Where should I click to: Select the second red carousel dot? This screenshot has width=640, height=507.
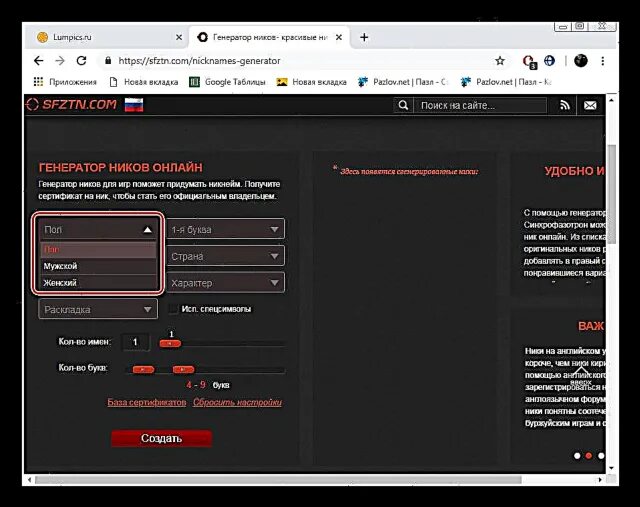click(x=589, y=456)
